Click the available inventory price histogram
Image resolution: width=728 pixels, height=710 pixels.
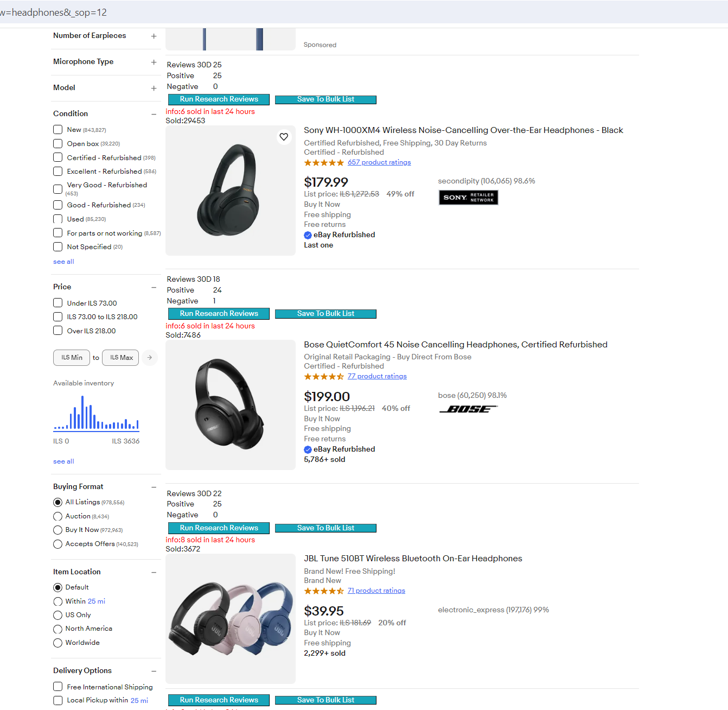click(x=97, y=413)
